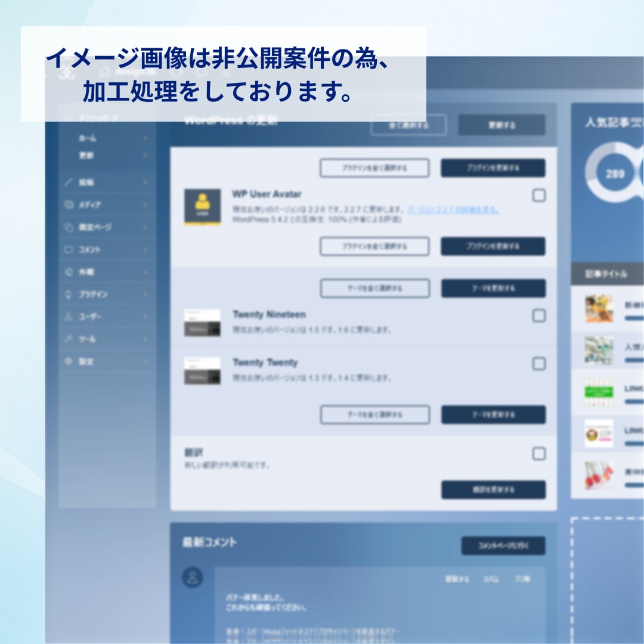644x644 pixels.
Task: Tick the Twenty Twenty checkbox
Action: 539,364
